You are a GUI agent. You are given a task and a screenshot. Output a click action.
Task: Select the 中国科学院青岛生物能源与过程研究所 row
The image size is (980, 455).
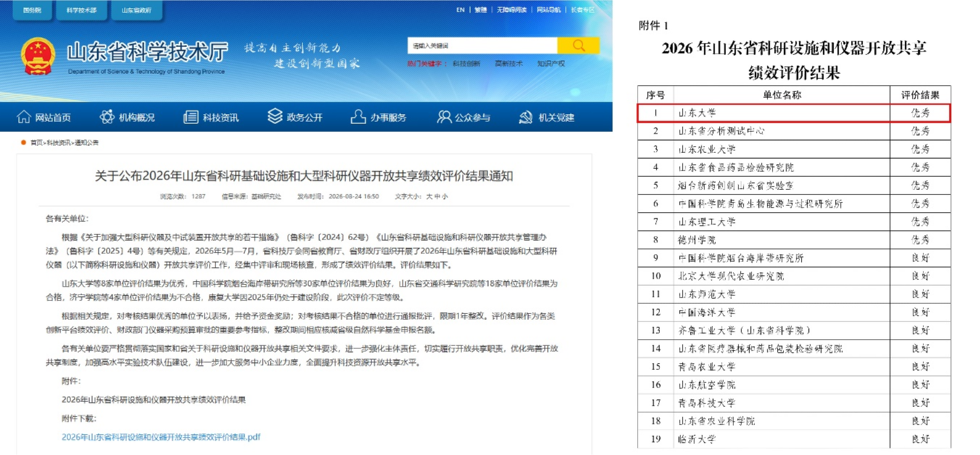(x=794, y=204)
